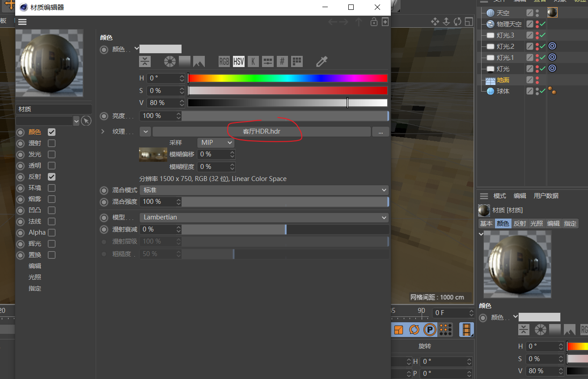Viewport: 588px width, 379px height.
Task: Switch to the color wheel mode icon
Action: [x=170, y=62]
